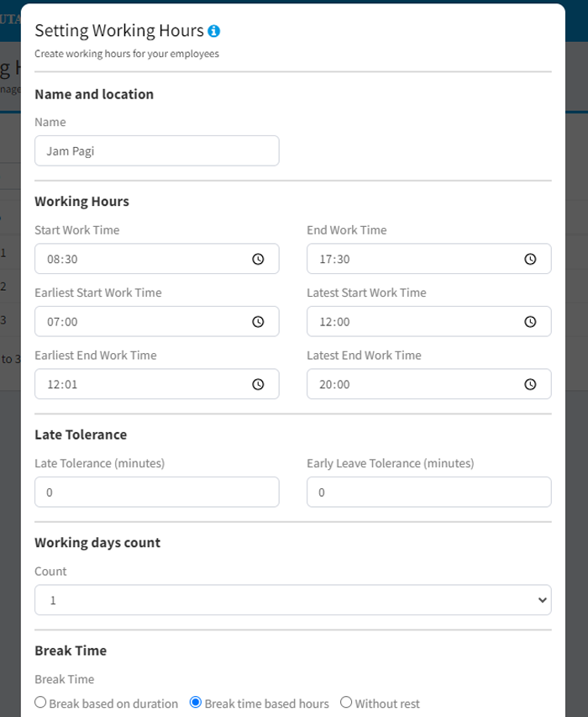Click the 07:00 Earliest Start Work Time value

coord(63,321)
